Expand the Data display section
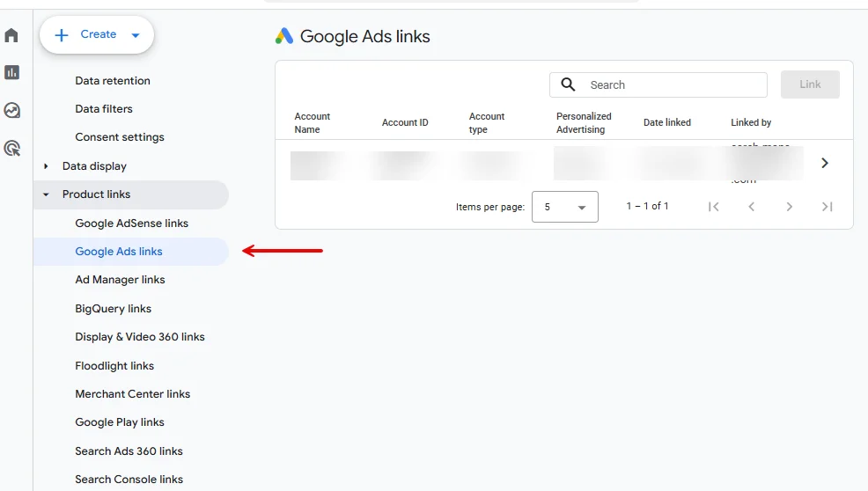Viewport: 868px width, 491px height. (46, 166)
